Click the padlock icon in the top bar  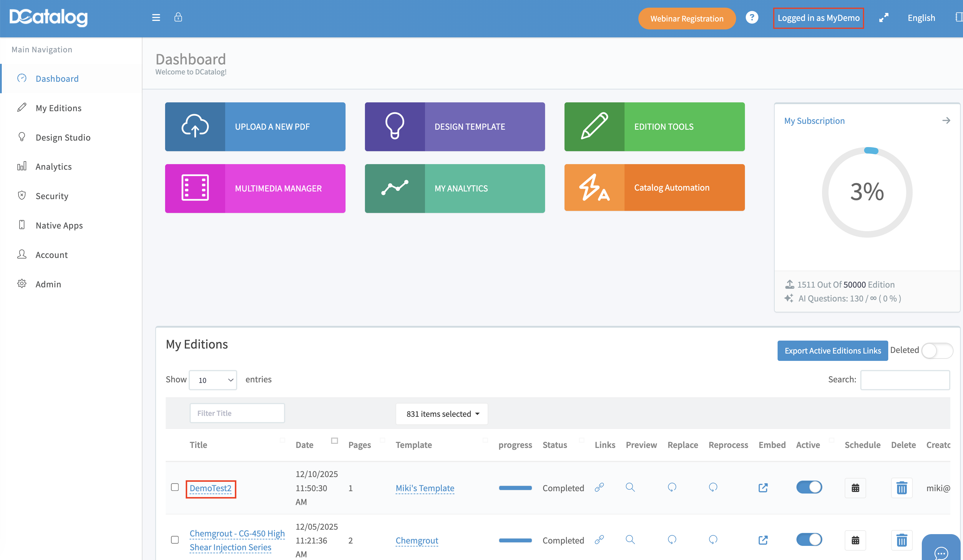(178, 17)
